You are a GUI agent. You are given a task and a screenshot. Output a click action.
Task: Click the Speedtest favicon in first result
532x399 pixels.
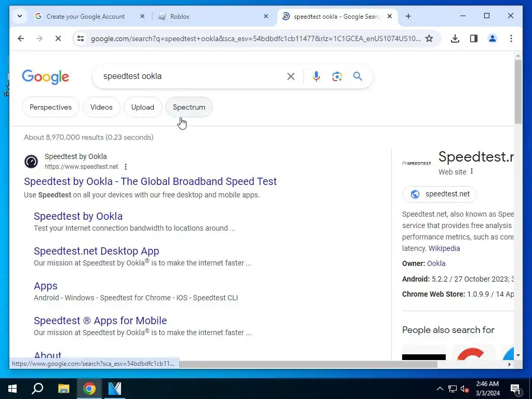(31, 162)
